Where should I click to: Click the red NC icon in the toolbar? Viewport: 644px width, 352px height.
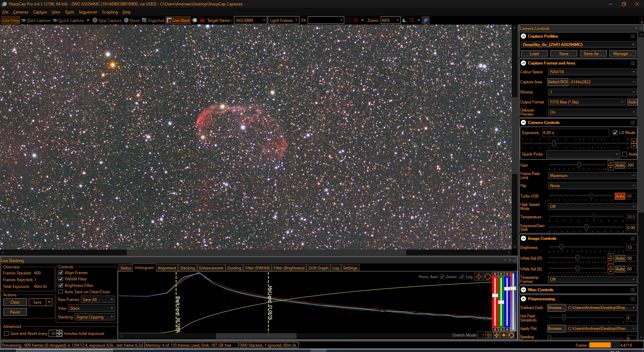tap(202, 20)
